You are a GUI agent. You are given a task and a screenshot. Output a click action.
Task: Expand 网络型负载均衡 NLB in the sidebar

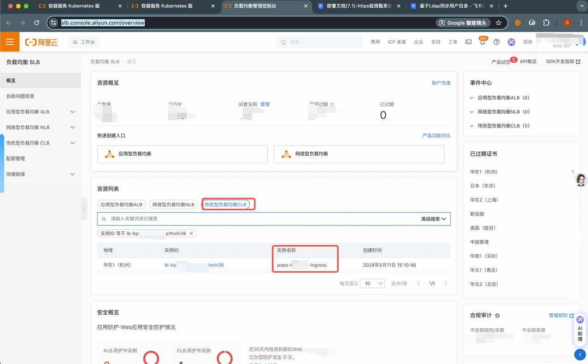41,128
